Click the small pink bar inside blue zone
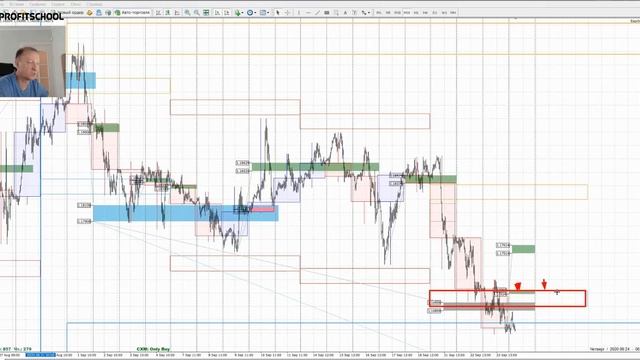The height and width of the screenshot is (360, 640). (x=262, y=209)
